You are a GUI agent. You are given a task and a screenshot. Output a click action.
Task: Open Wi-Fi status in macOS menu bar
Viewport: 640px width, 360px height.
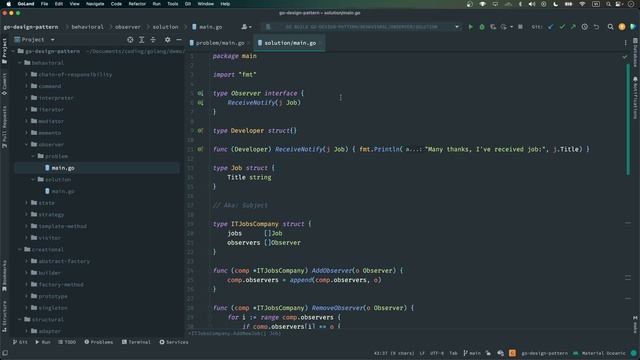582,4
